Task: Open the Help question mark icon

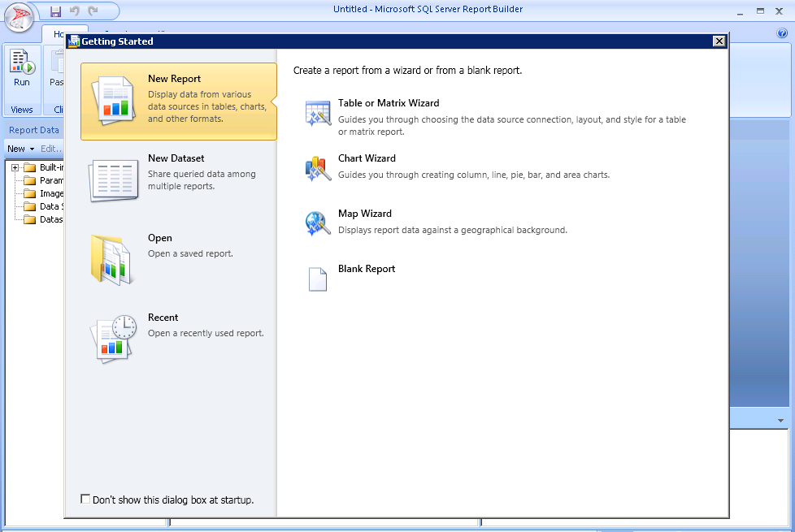Action: click(x=782, y=33)
